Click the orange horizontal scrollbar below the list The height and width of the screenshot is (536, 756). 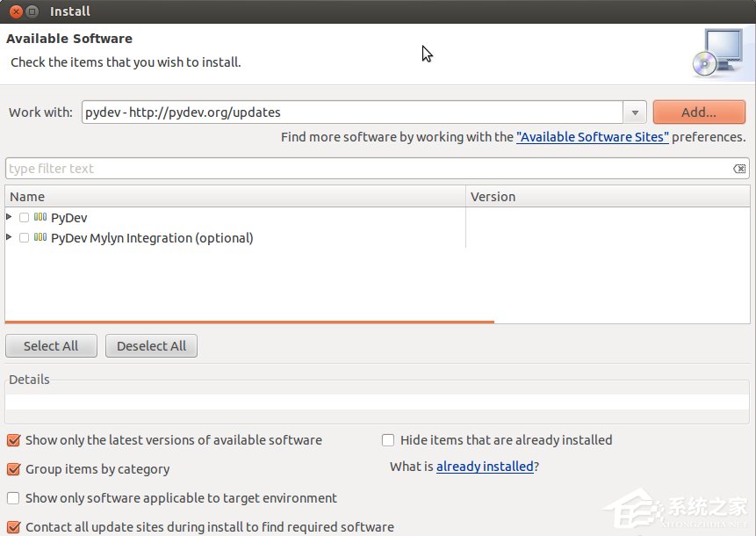(x=248, y=322)
